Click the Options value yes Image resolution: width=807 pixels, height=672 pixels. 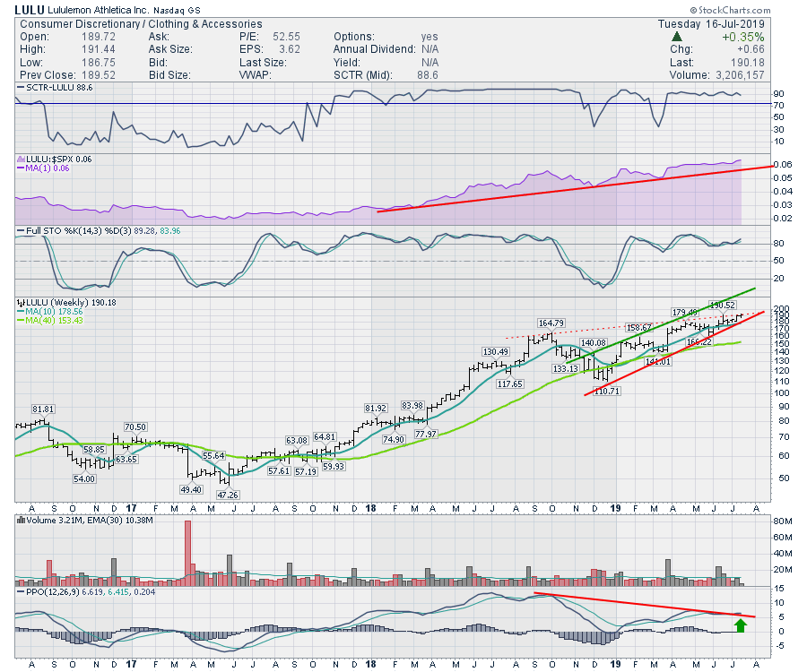[x=430, y=37]
